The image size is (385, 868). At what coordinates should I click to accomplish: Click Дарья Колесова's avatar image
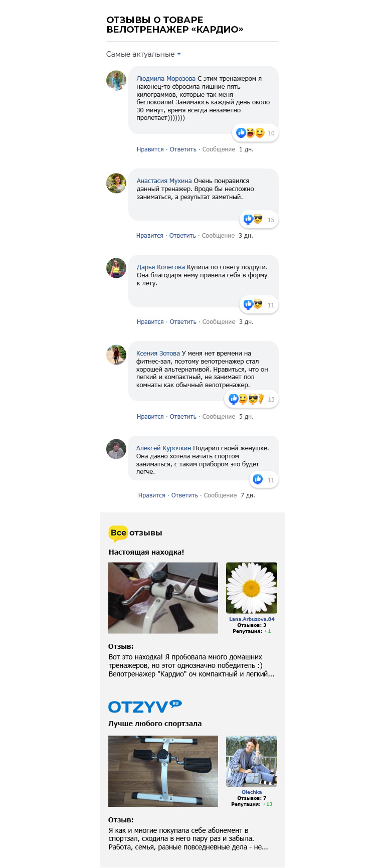click(x=116, y=268)
